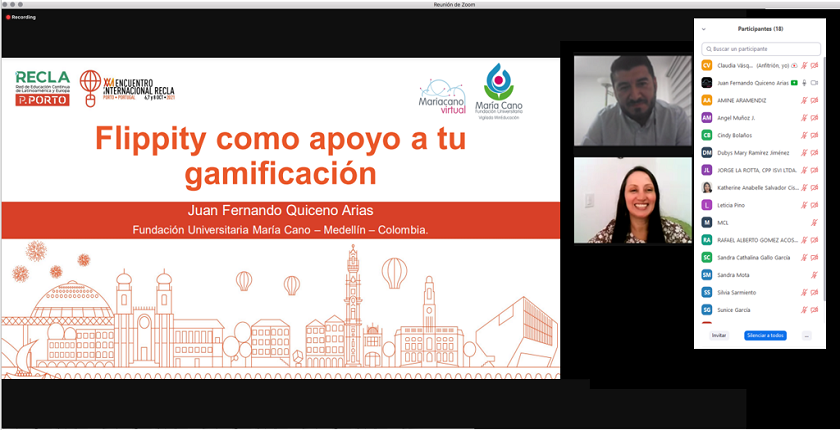Click the camera-off icon for RAFAEL ALBERTO GOMEZ
Image resolution: width=840 pixels, height=430 pixels.
point(814,240)
